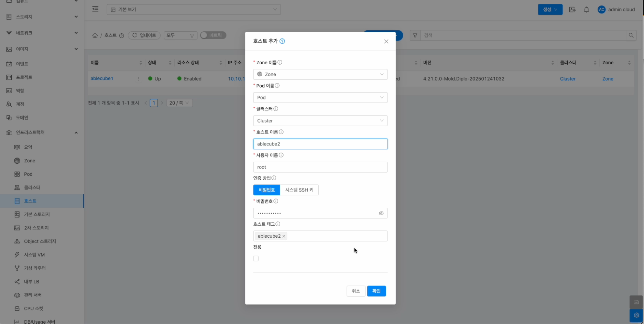Image resolution: width=644 pixels, height=324 pixels.
Task: Open the Zone 이름 dropdown
Action: point(320,74)
